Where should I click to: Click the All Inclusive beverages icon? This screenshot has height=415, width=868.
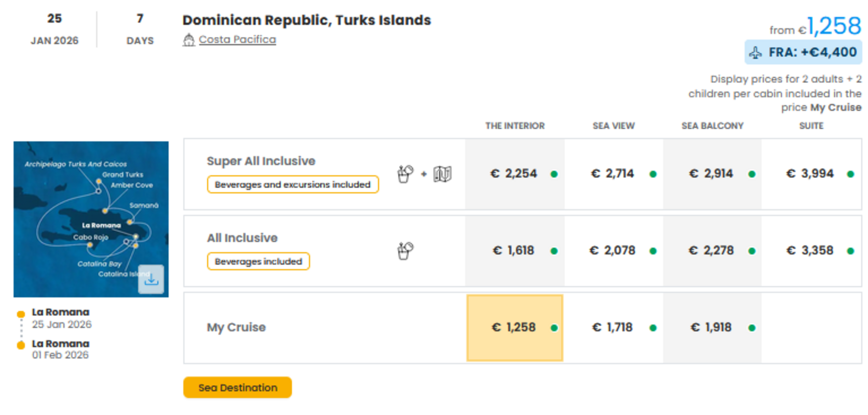[x=405, y=251]
